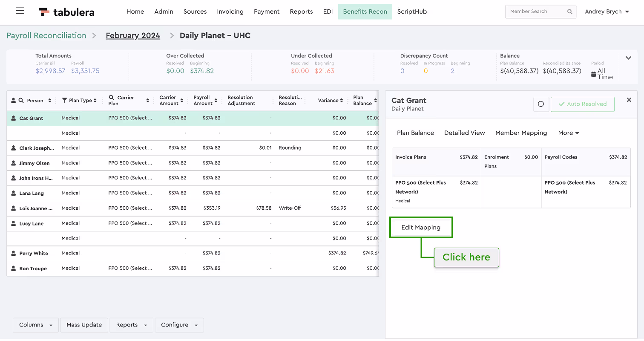
Task: Sort by Person column arrows
Action: (49, 101)
